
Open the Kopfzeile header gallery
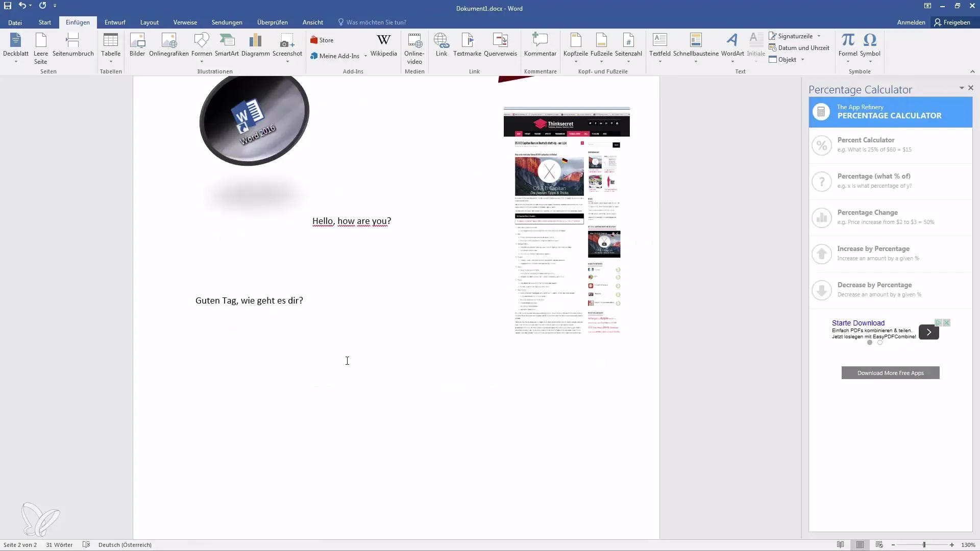[x=576, y=48]
